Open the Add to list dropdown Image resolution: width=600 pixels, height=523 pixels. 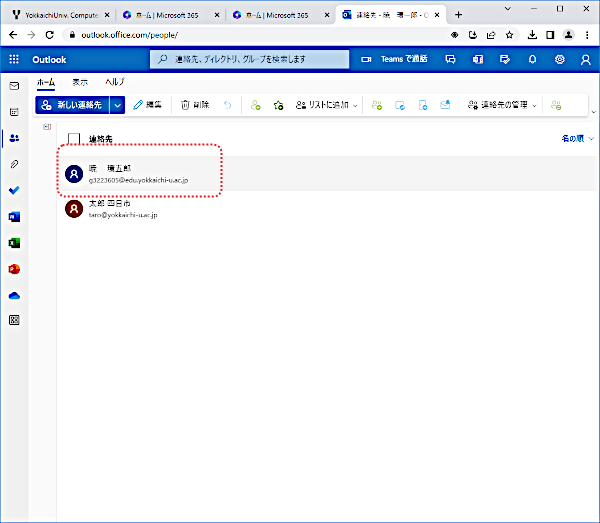pyautogui.click(x=326, y=105)
